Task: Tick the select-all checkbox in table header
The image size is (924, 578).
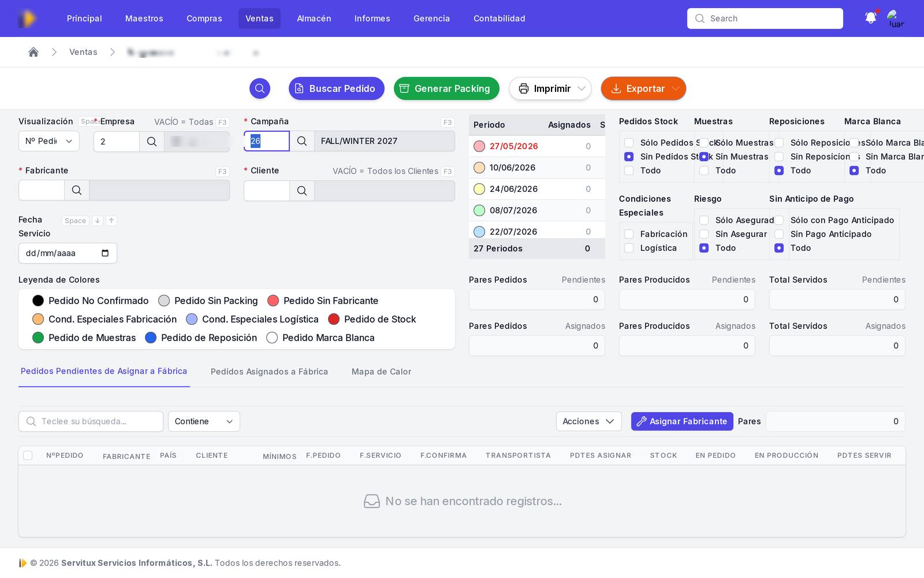Action: 28,455
